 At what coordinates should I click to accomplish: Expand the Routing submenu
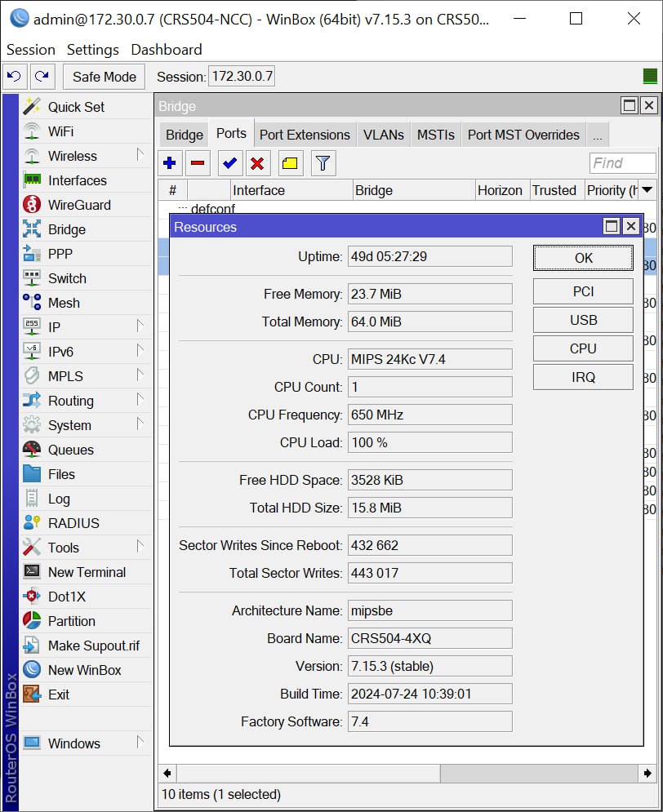click(140, 400)
